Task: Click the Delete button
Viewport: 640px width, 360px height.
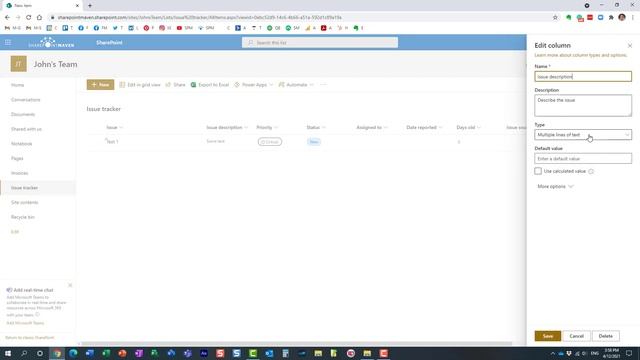Action: pyautogui.click(x=606, y=336)
